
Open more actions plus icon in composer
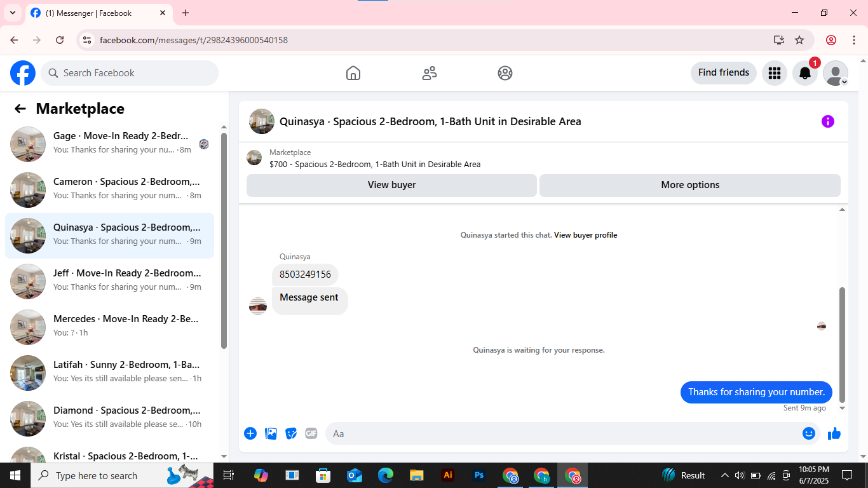250,433
